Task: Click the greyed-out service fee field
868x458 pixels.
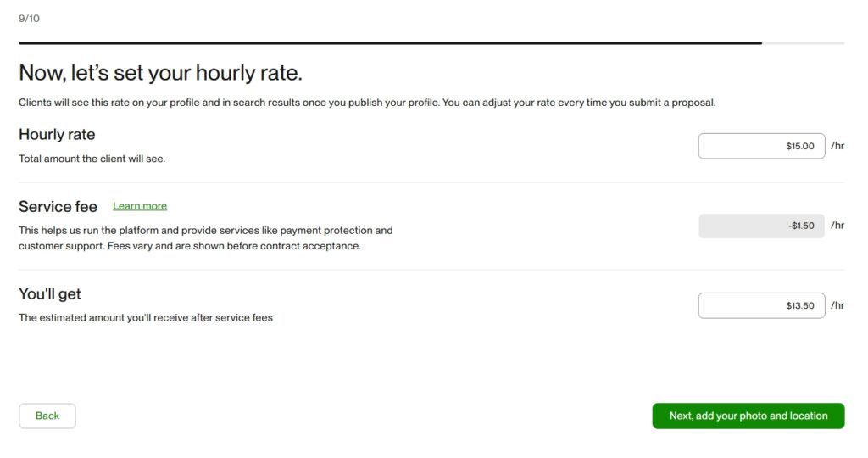Action: (761, 226)
